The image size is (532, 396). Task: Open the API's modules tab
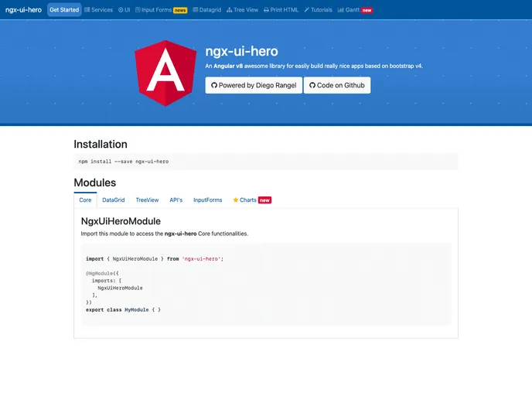(176, 200)
